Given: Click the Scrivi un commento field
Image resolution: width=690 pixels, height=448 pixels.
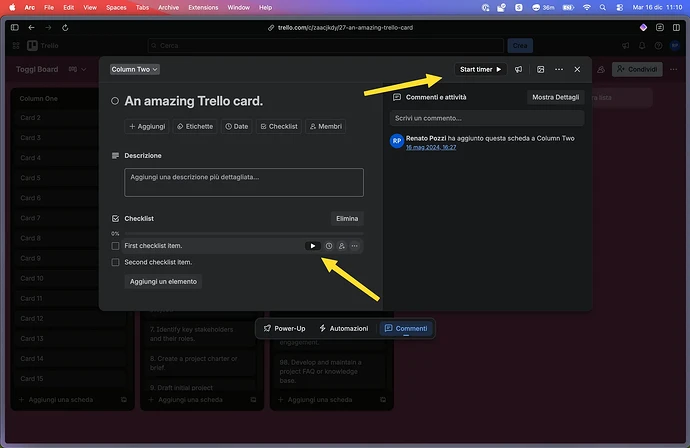Looking at the screenshot, I should pyautogui.click(x=487, y=118).
